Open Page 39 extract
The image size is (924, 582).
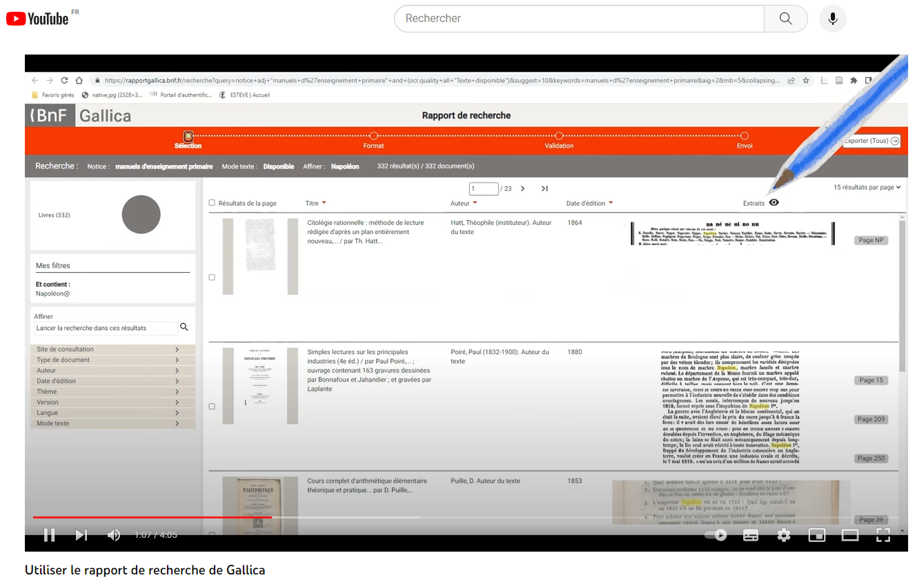click(871, 520)
